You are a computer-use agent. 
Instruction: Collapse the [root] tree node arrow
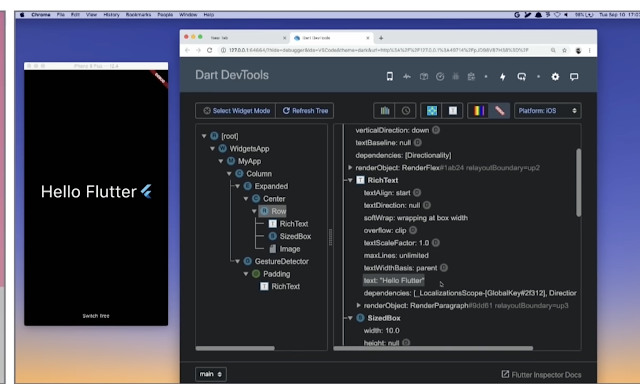pos(204,136)
